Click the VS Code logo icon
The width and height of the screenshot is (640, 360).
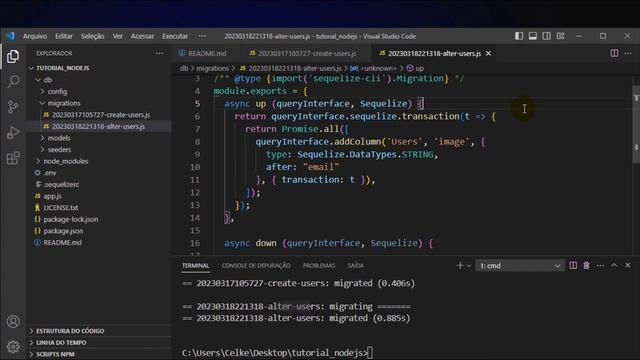click(11, 36)
